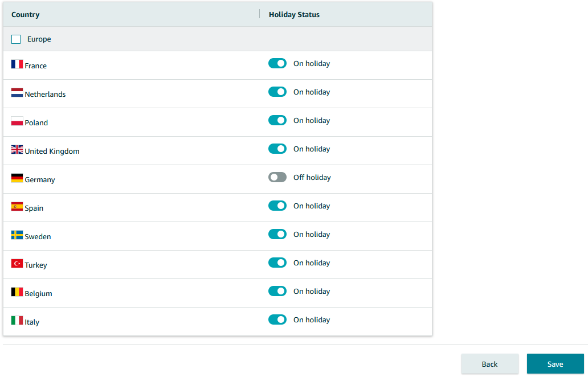Turn off Netherlands holiday toggle
The width and height of the screenshot is (588, 377).
pos(277,92)
